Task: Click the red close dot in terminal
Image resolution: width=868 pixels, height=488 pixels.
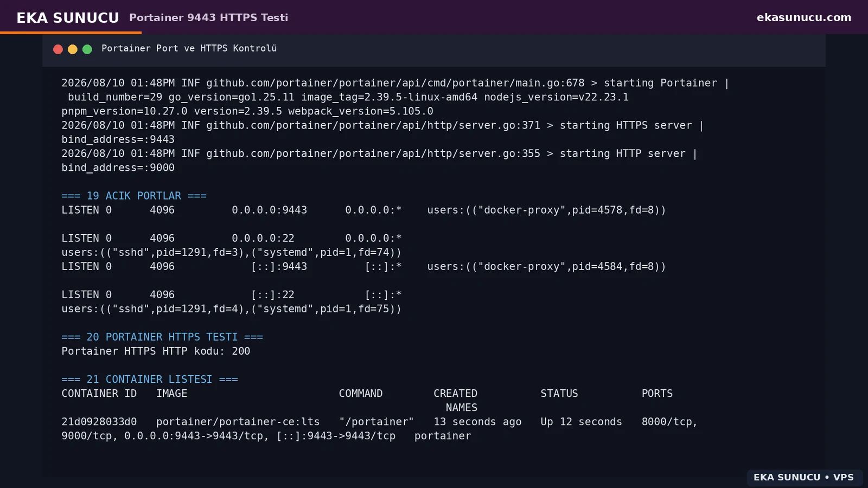Action: pos(58,49)
